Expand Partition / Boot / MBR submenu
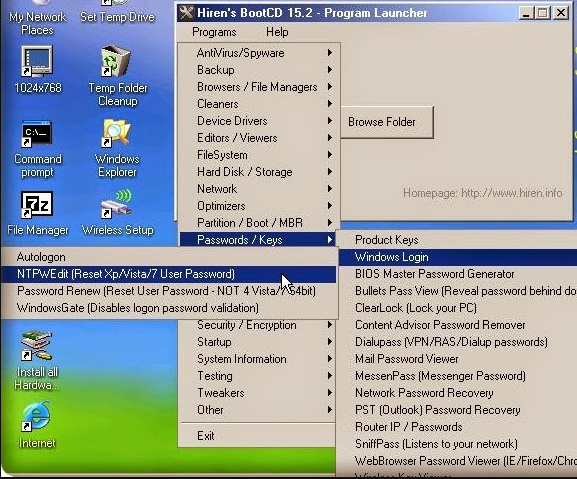 (259, 223)
